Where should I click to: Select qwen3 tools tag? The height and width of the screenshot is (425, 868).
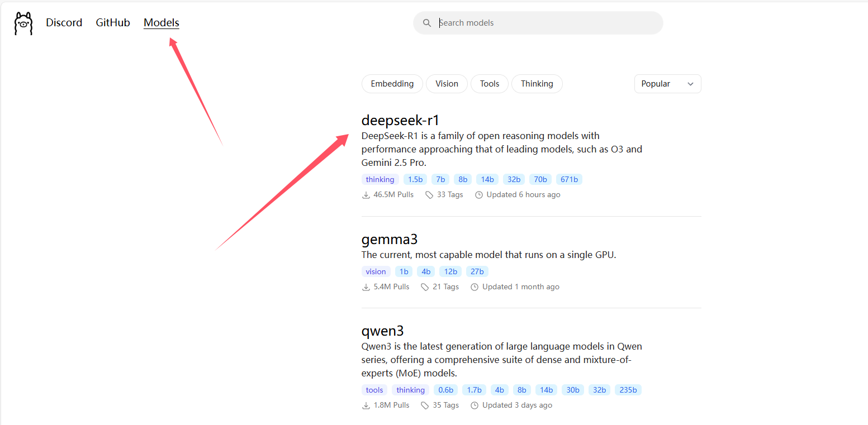click(x=374, y=390)
